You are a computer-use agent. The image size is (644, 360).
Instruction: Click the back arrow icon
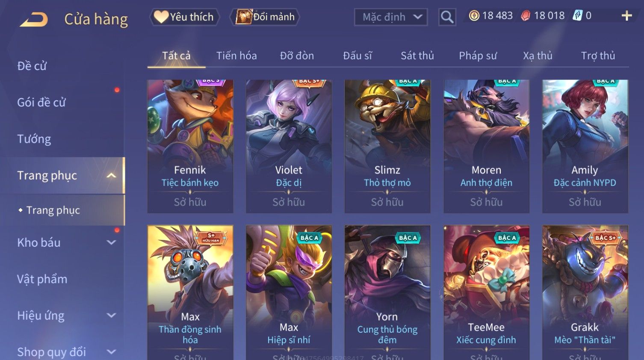(x=34, y=20)
